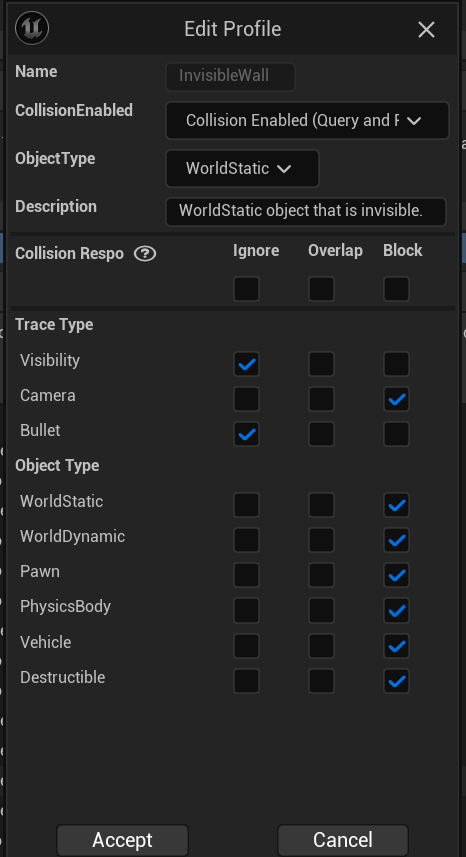Set Visibility trace to Block
The width and height of the screenshot is (466, 857).
point(396,364)
